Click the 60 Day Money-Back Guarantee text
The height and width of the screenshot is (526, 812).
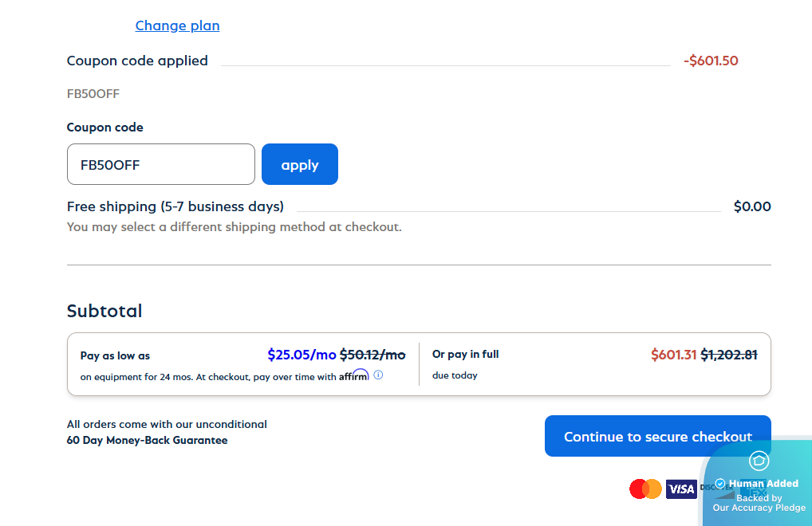pyautogui.click(x=147, y=440)
